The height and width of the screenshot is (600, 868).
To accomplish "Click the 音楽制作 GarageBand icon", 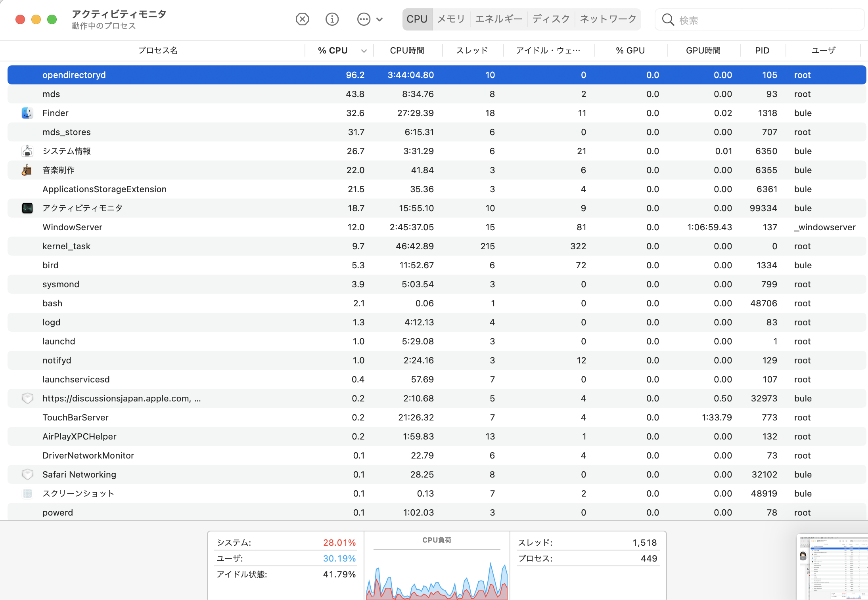I will [27, 170].
